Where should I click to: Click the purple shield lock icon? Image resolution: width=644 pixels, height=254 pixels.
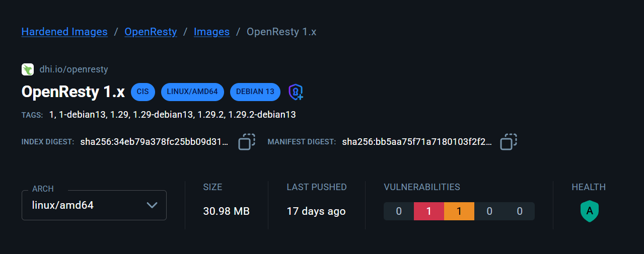click(295, 92)
